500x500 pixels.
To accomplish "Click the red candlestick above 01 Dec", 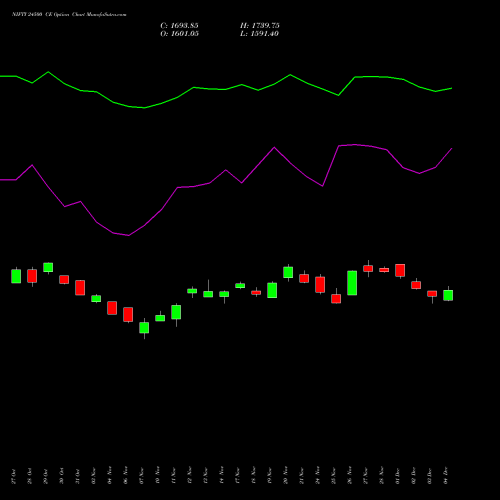I will (x=400, y=270).
